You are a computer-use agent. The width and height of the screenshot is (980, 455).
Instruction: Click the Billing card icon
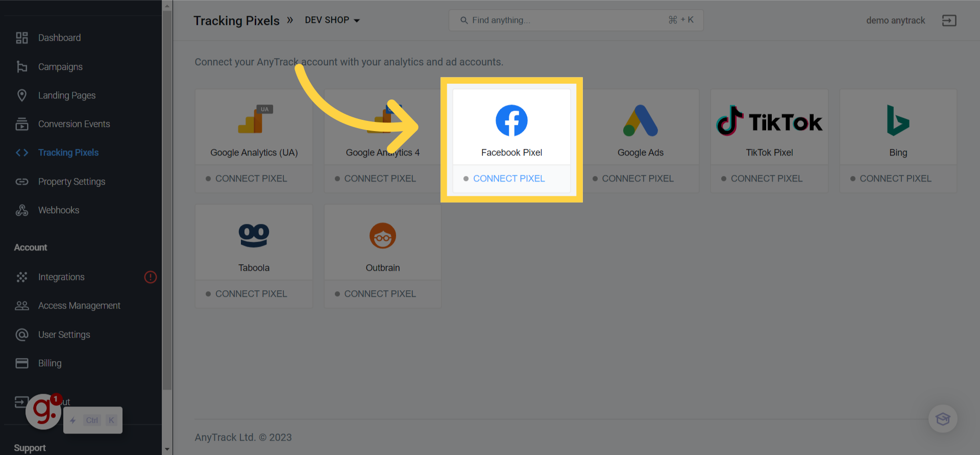coord(22,363)
